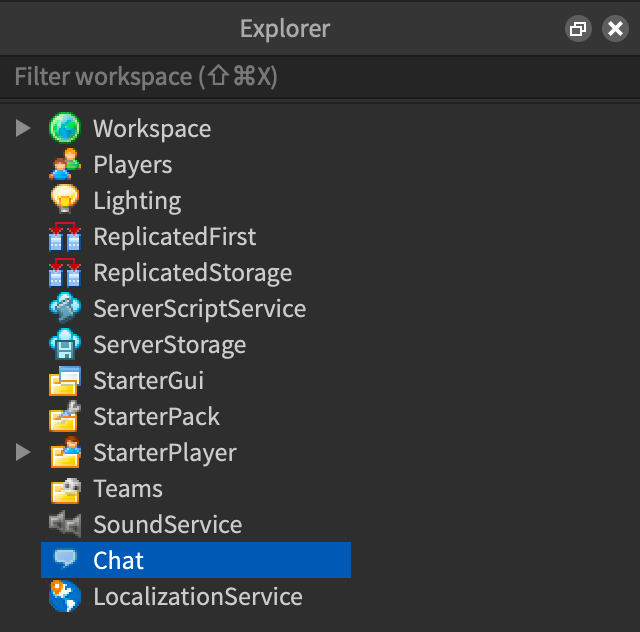640x632 pixels.
Task: Expand the Workspace tree node
Action: tap(24, 129)
